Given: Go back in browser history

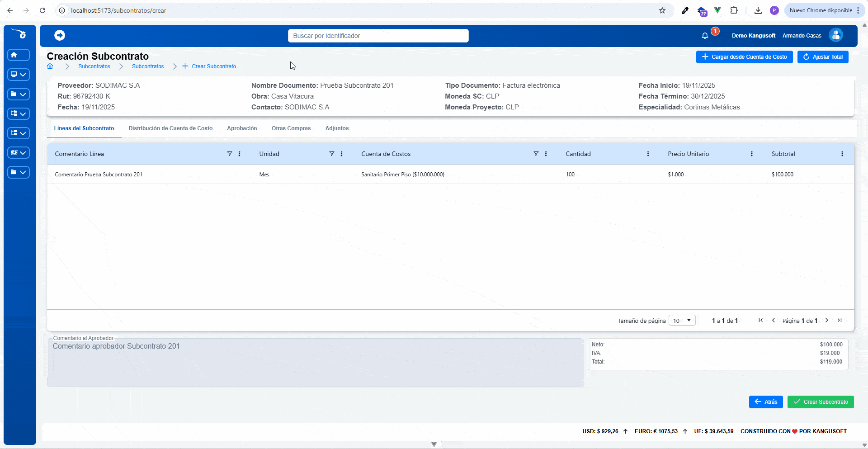Looking at the screenshot, I should (10, 10).
